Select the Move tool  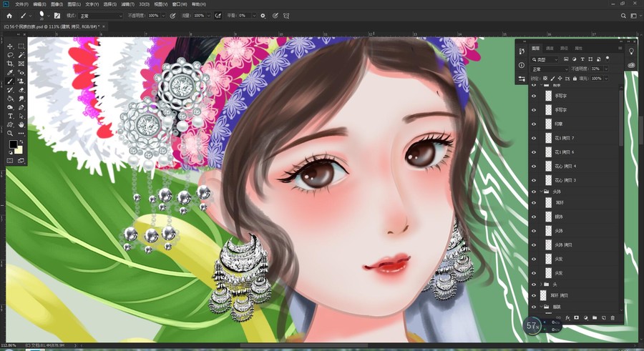(x=10, y=46)
